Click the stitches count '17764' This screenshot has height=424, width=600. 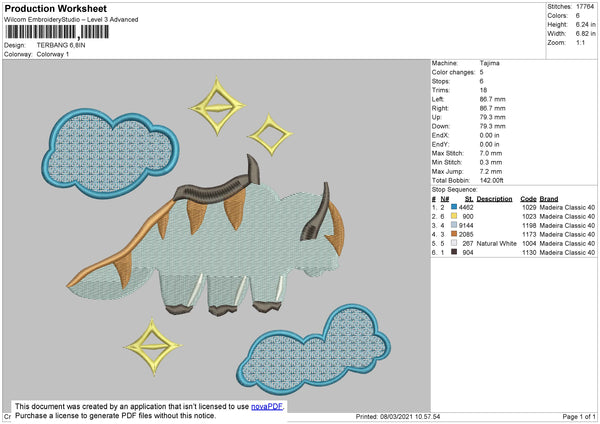click(x=585, y=7)
